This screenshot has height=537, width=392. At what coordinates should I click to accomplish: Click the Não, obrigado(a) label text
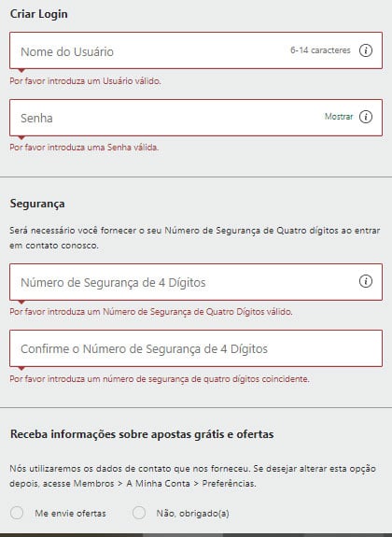point(192,514)
